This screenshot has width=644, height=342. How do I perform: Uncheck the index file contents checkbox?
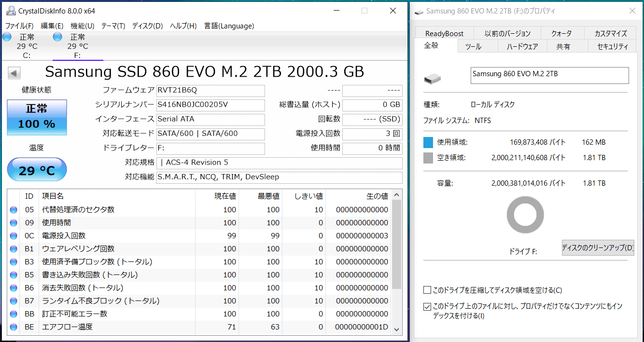427,306
